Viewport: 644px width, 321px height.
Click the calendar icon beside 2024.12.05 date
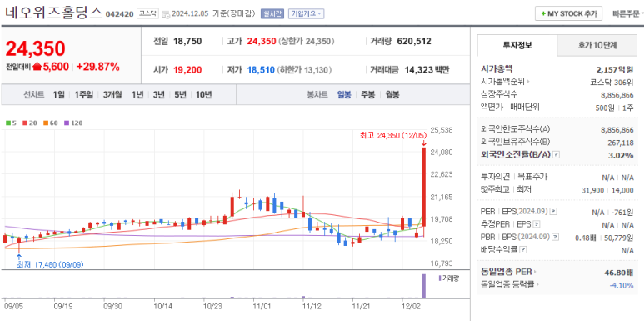pyautogui.click(x=167, y=14)
